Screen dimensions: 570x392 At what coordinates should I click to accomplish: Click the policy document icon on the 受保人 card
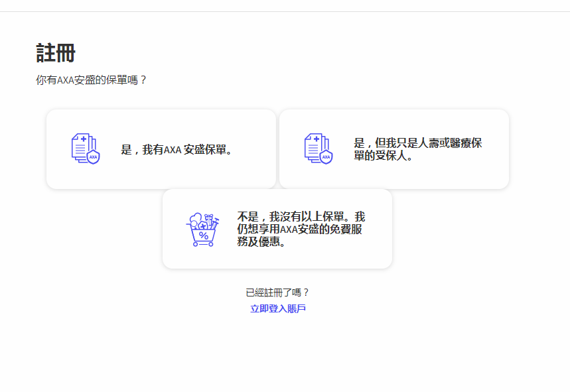319,149
